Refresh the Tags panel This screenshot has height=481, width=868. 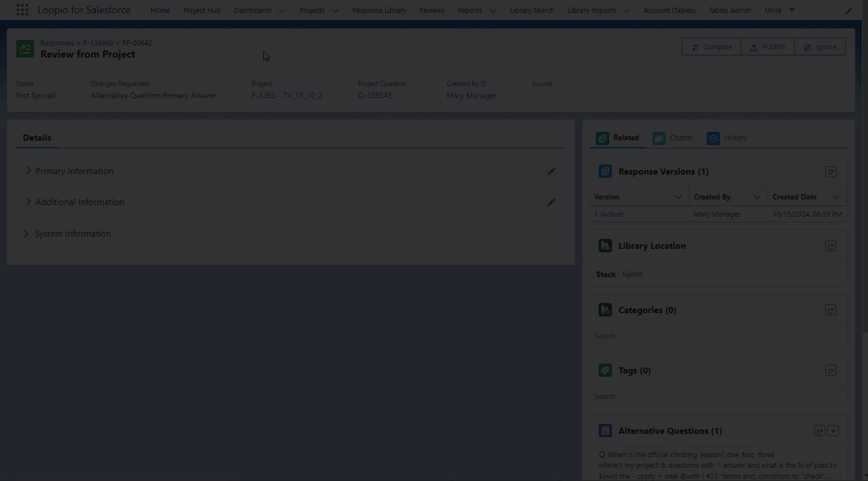830,371
